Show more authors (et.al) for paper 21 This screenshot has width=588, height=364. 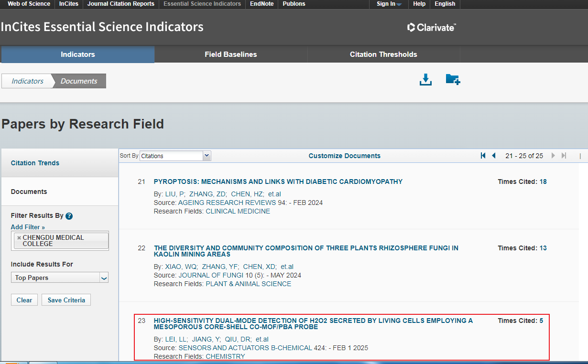[275, 194]
